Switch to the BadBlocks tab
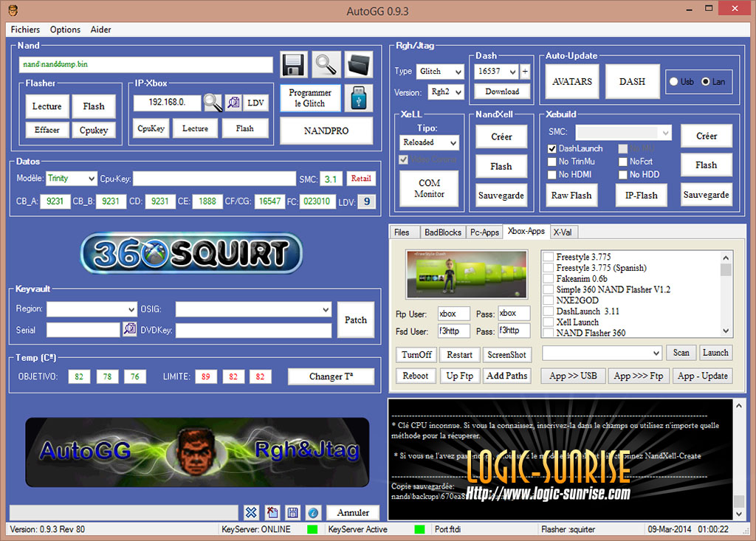 [443, 232]
